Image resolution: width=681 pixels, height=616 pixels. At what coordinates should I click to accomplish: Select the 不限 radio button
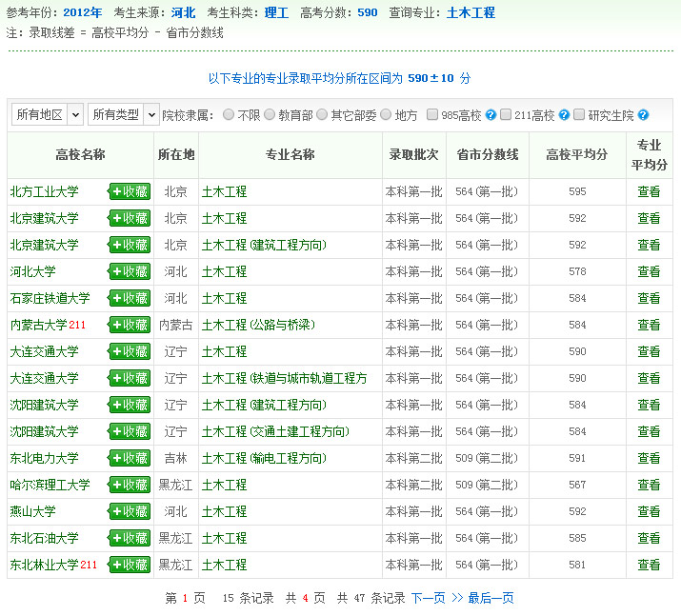click(x=229, y=114)
